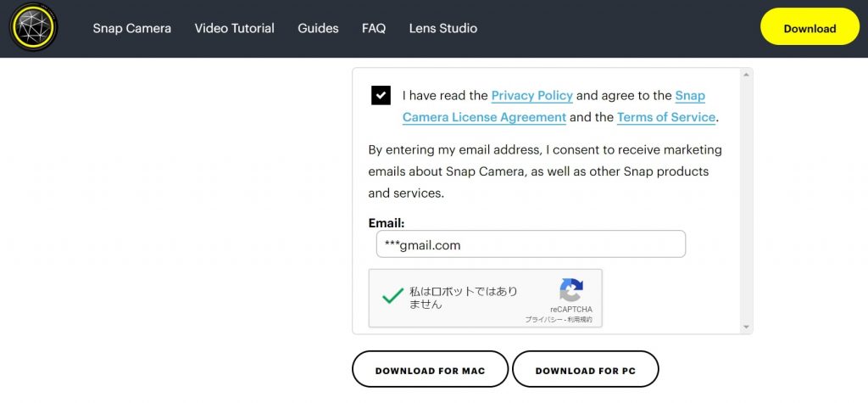Toggle the reCAPTCHA not-a-robot checkbox

pyautogui.click(x=392, y=297)
